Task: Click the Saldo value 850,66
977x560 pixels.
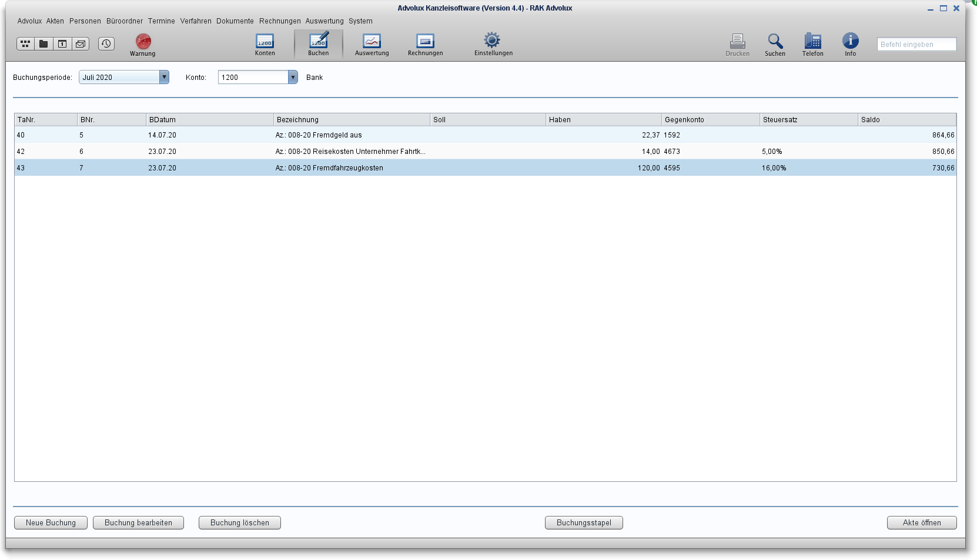Action: 943,152
